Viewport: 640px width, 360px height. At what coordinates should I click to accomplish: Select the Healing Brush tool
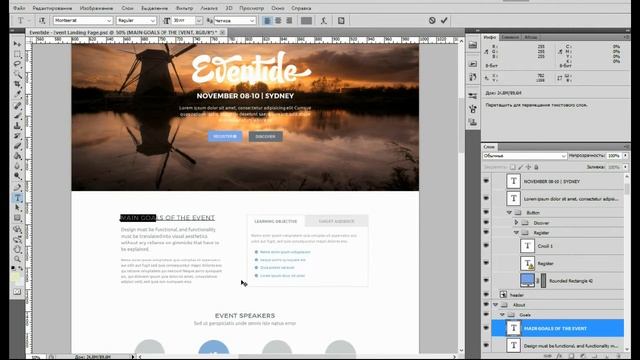17,106
